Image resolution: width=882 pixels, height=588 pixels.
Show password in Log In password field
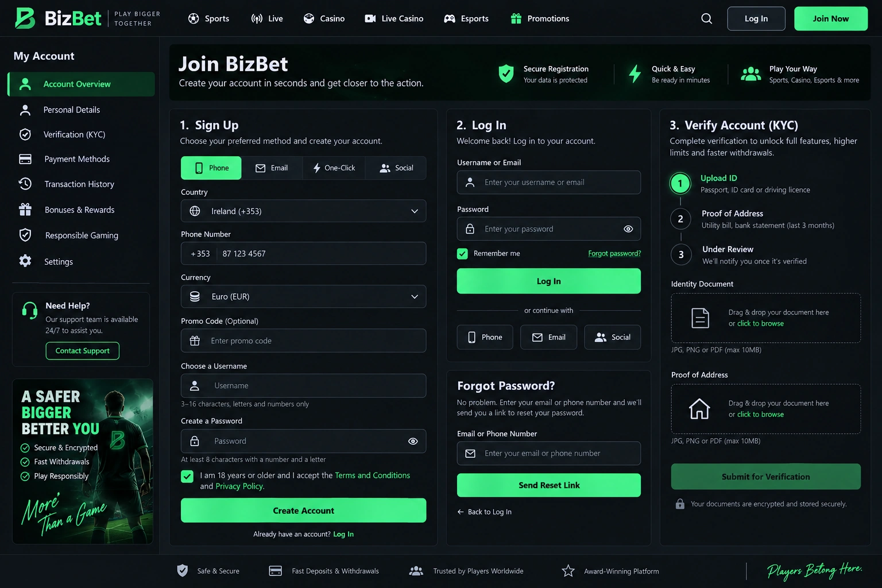click(628, 229)
